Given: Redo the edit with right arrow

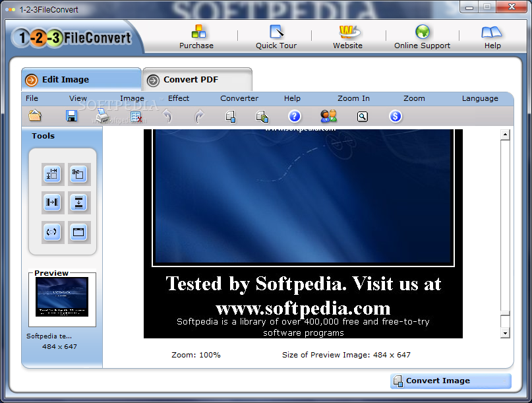Looking at the screenshot, I should [x=200, y=116].
